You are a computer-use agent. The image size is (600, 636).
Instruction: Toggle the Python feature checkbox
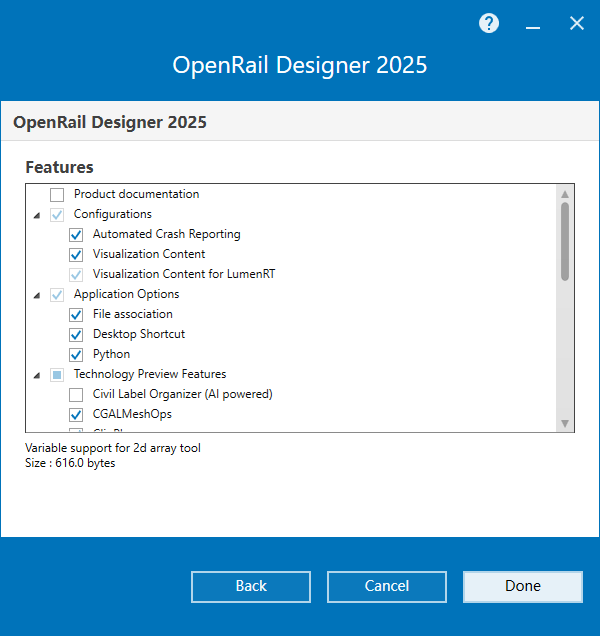click(x=76, y=354)
